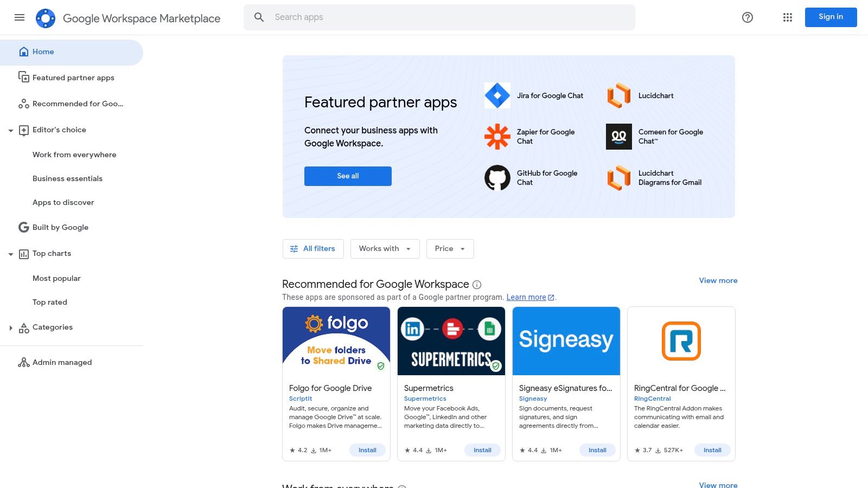This screenshot has width=868, height=488.
Task: Click the Help question mark icon
Action: point(748,17)
